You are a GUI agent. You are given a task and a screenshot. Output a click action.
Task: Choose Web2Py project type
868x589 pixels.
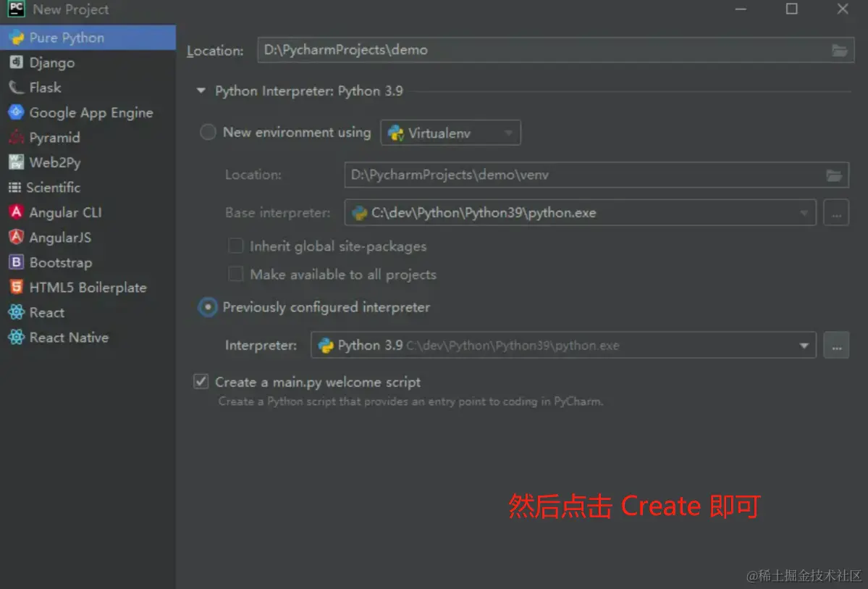click(x=88, y=162)
